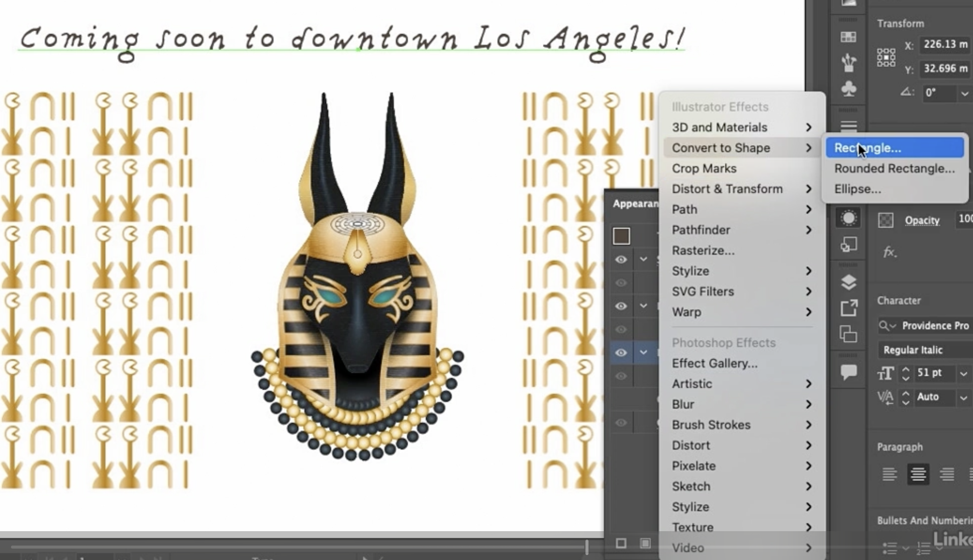Expand the font size dropdown arrow

point(964,373)
